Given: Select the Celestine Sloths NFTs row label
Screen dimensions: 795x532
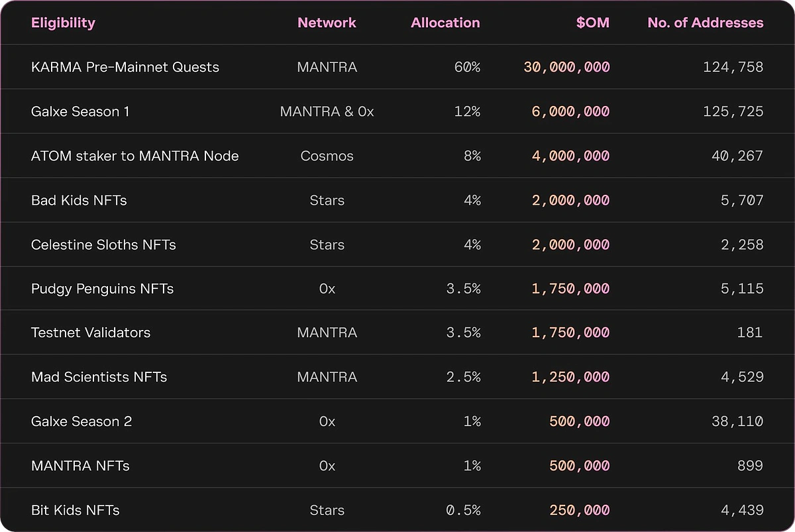Looking at the screenshot, I should 103,244.
